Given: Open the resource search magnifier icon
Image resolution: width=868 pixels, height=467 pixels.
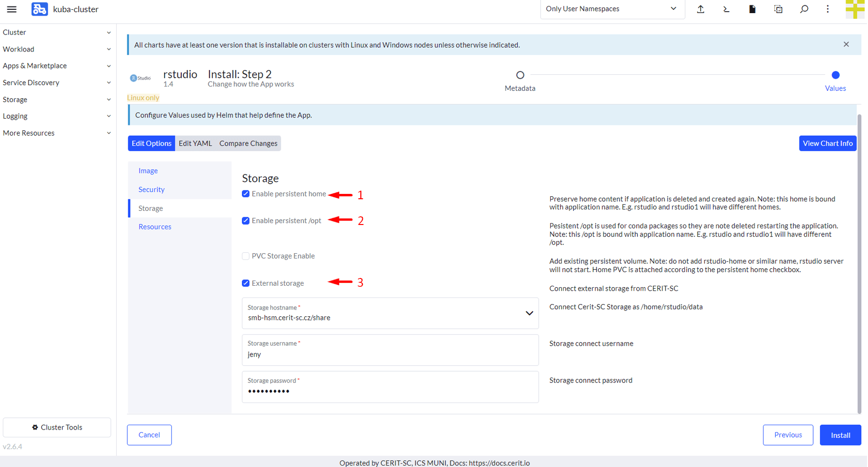Looking at the screenshot, I should [x=804, y=9].
